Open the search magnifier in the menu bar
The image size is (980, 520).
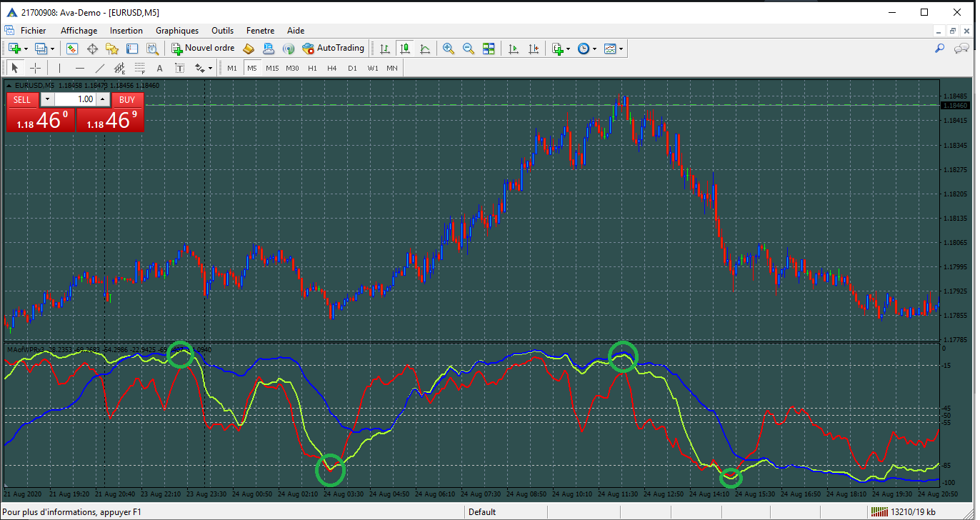tap(940, 49)
